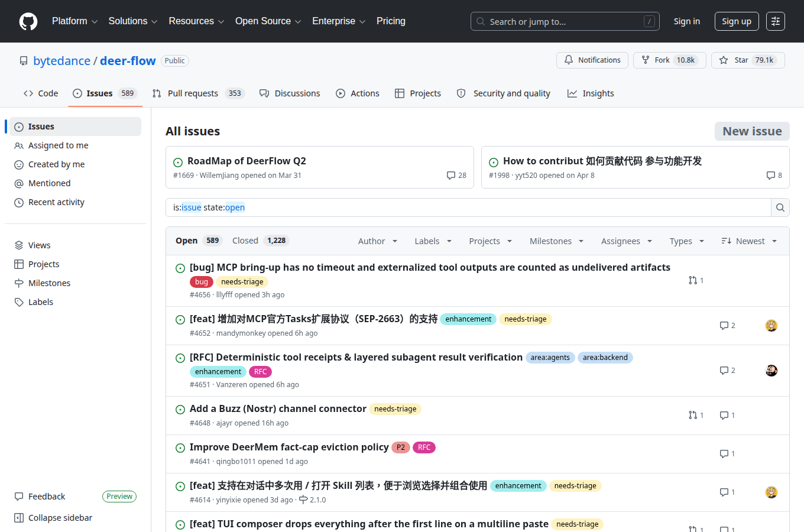The image size is (804, 532).
Task: Expand the Enterprise menu
Action: 339,21
